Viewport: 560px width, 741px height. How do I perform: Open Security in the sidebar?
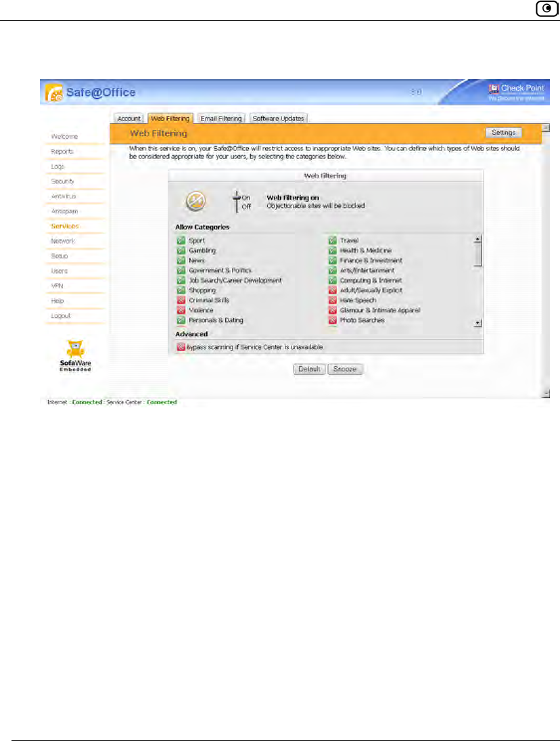62,181
